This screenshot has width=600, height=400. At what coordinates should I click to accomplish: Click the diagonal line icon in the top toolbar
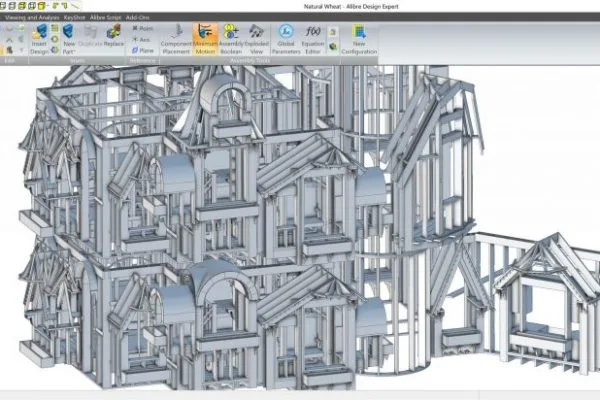point(75,6)
